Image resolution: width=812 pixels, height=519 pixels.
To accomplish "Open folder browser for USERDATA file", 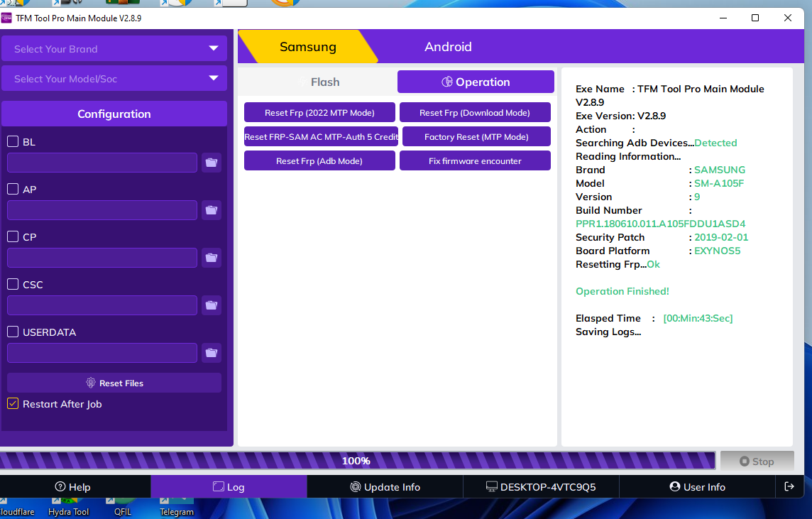I will [x=212, y=354].
